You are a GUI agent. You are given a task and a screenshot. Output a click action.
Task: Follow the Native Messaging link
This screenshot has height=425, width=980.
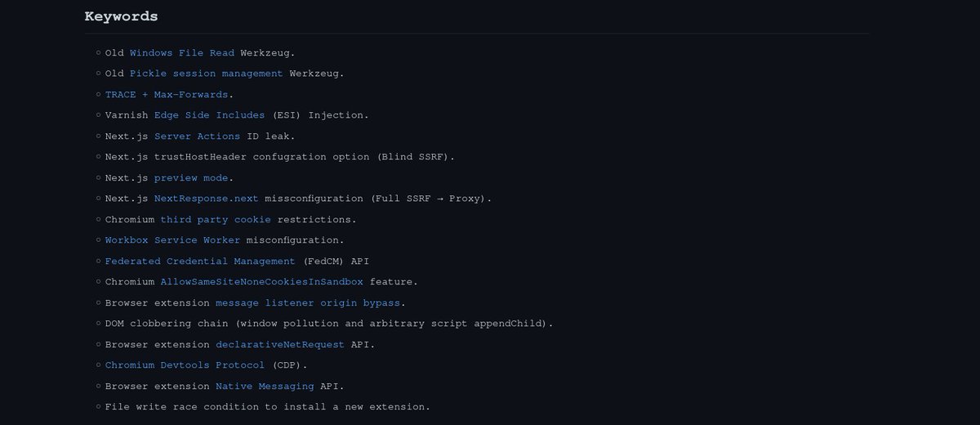tap(265, 386)
